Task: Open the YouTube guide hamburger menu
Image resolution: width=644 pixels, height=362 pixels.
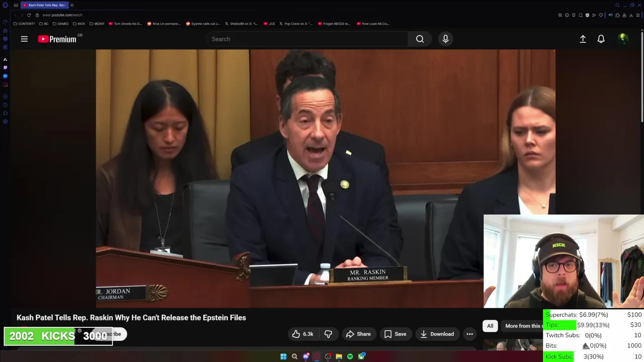Action: (24, 39)
